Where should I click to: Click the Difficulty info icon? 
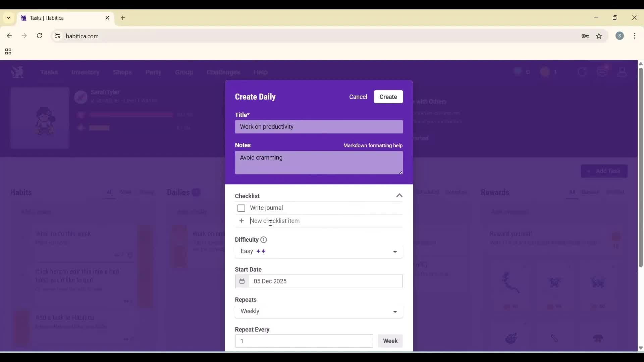click(263, 240)
